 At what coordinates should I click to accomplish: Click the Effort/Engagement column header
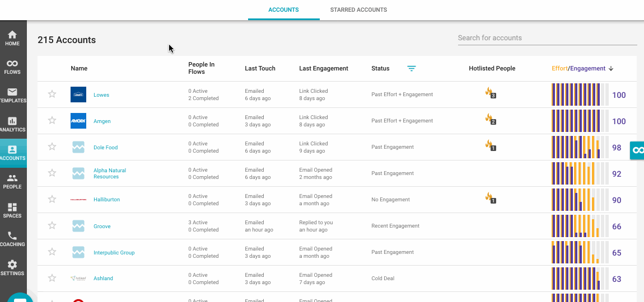tap(578, 69)
